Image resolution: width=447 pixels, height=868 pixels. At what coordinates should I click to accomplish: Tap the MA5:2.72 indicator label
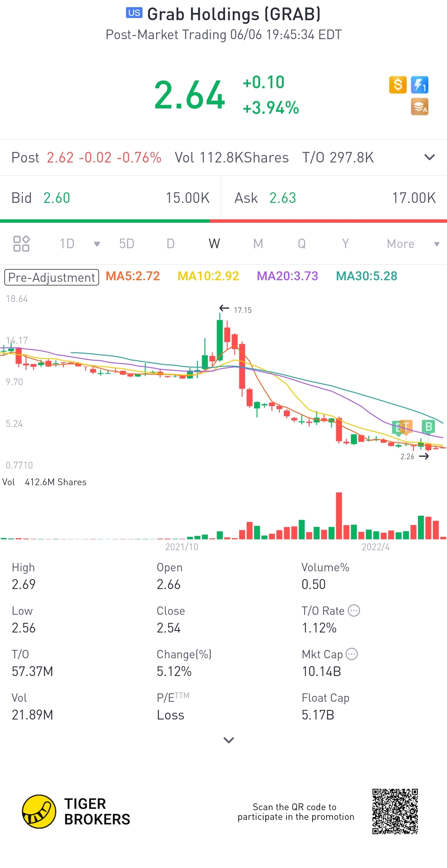click(x=133, y=276)
